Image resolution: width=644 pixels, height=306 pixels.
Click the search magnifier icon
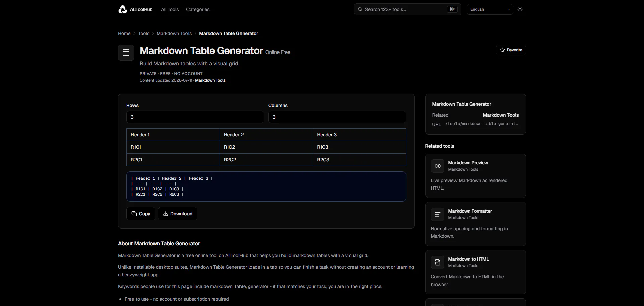(360, 9)
